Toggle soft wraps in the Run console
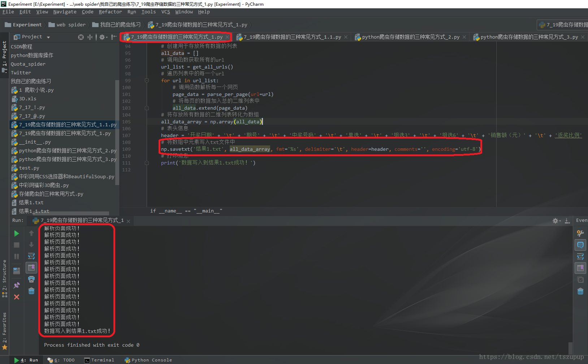 [31, 256]
